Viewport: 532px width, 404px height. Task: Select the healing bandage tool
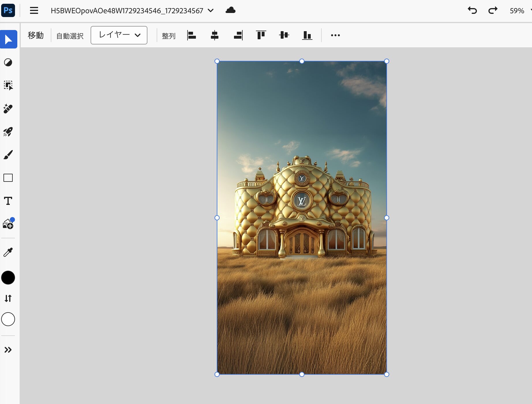point(8,109)
